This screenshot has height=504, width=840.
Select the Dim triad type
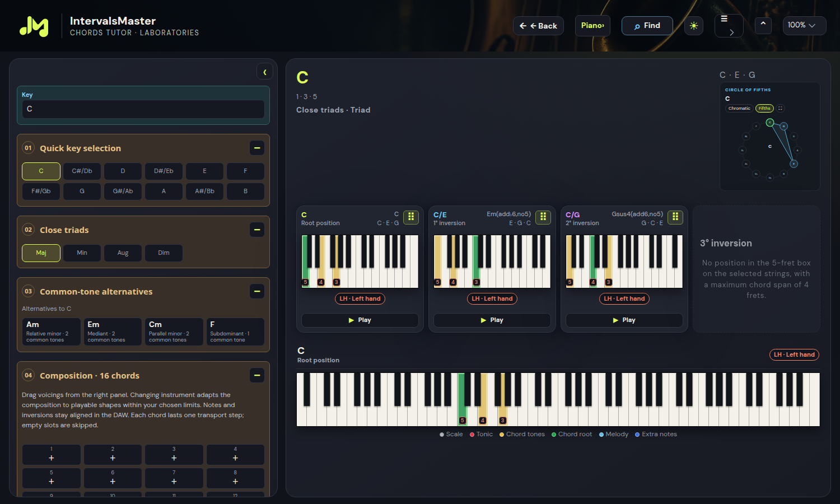tap(164, 253)
